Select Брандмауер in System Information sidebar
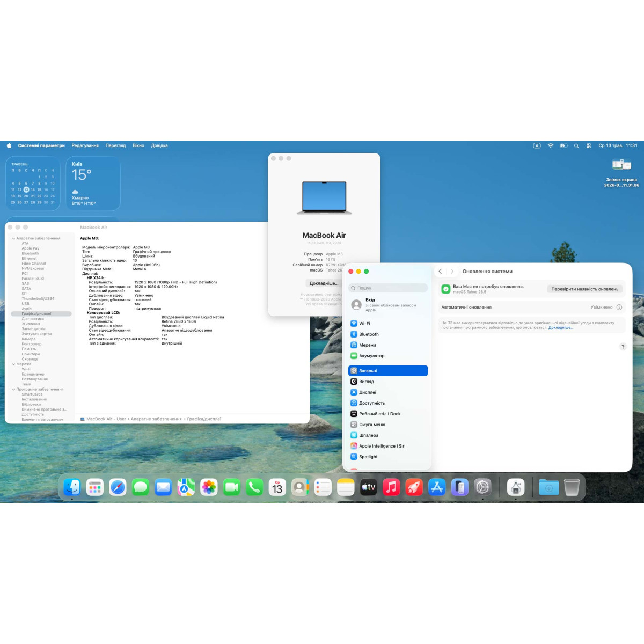The image size is (644, 644). tap(33, 375)
